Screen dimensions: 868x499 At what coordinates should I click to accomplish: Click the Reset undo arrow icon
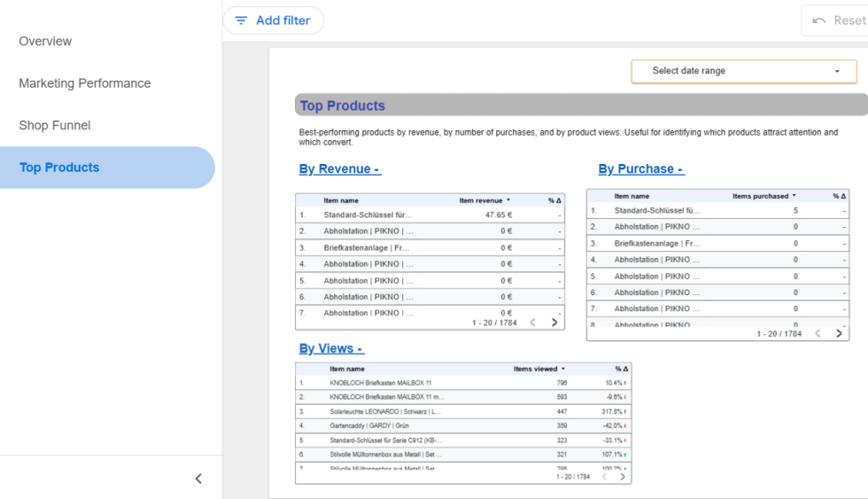818,20
